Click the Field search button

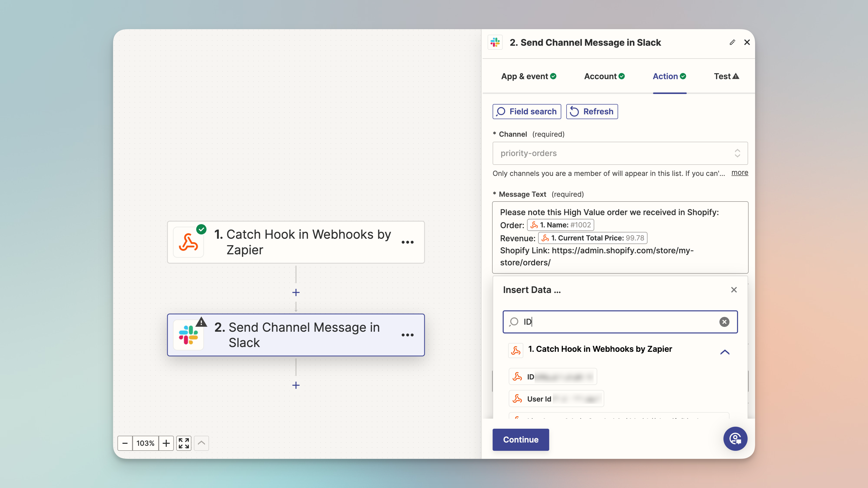527,112
